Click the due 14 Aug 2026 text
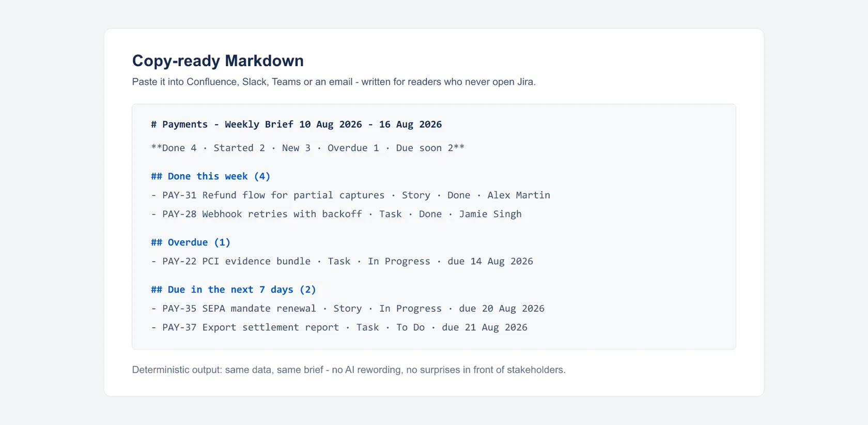The image size is (868, 425). 490,262
